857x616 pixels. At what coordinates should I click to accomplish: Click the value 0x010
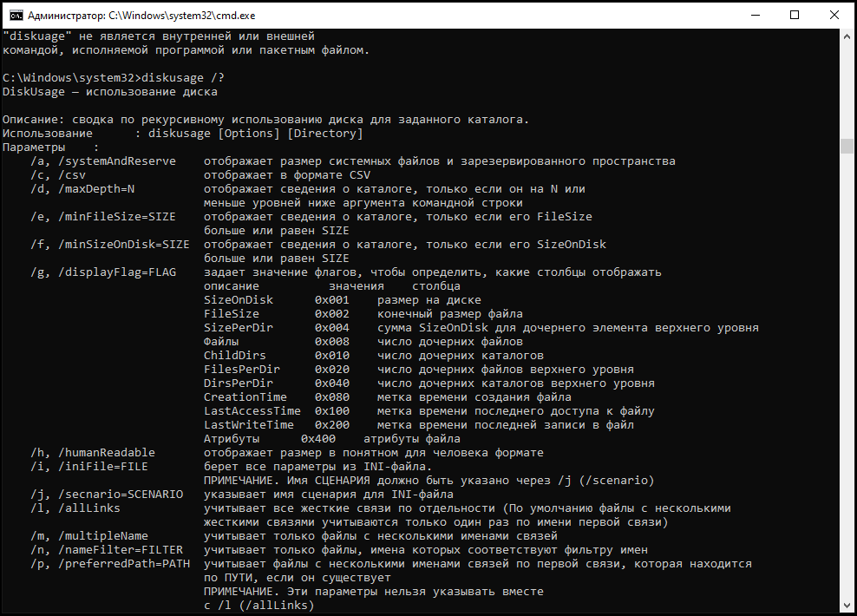tap(331, 355)
